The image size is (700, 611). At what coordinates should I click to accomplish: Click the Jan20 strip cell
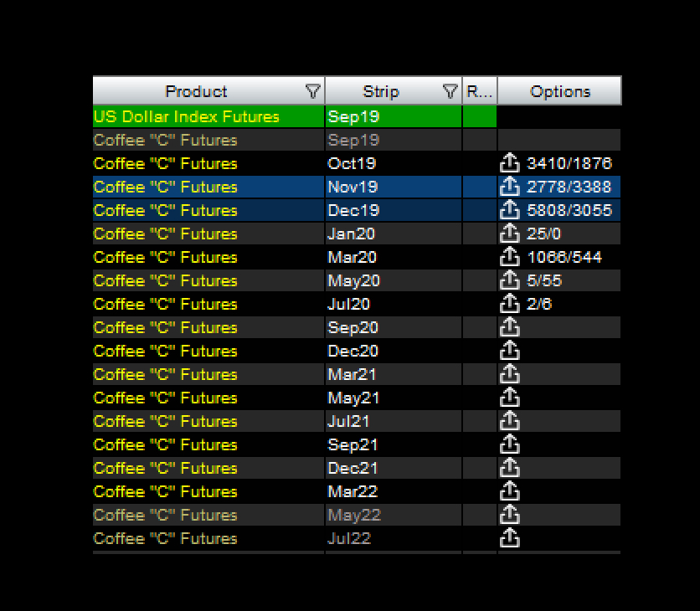[x=394, y=234]
